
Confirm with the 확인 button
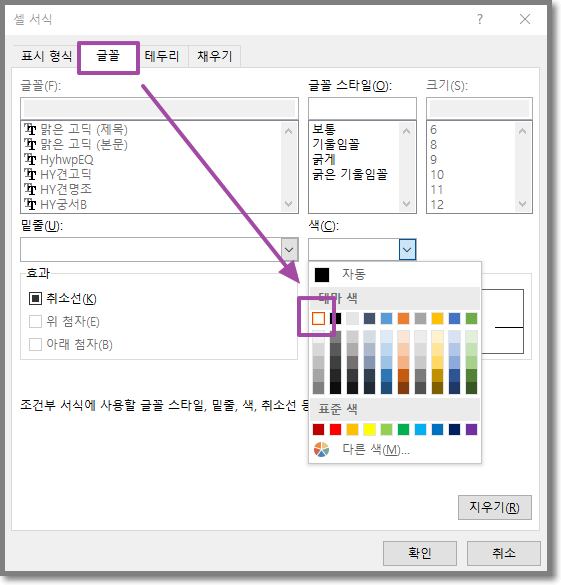pos(420,553)
